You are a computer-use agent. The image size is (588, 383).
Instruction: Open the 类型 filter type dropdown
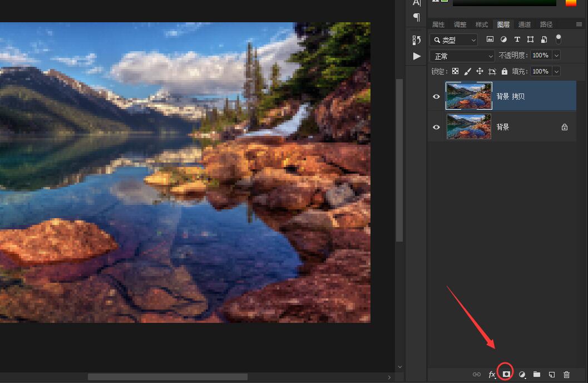[454, 40]
